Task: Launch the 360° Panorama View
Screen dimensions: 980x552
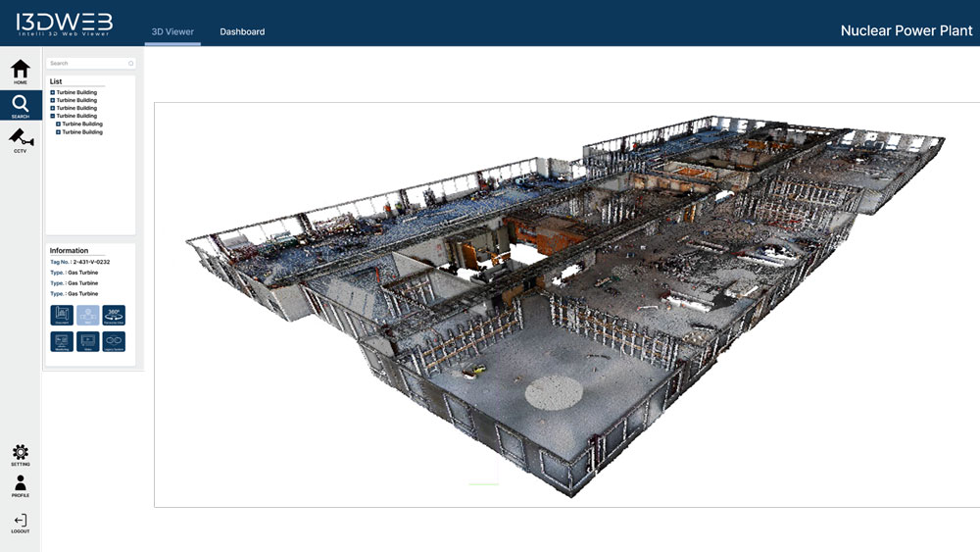Action: pos(114,315)
